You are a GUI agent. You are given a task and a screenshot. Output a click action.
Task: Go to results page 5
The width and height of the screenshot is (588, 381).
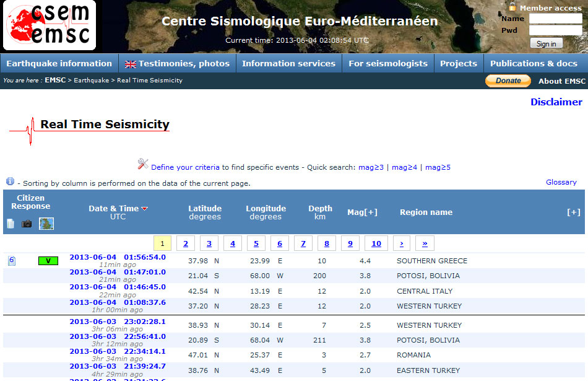pos(256,243)
